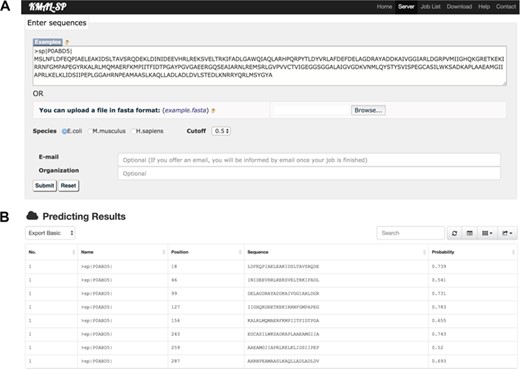Click the Browse... file button
The image size is (520, 369).
(x=368, y=110)
